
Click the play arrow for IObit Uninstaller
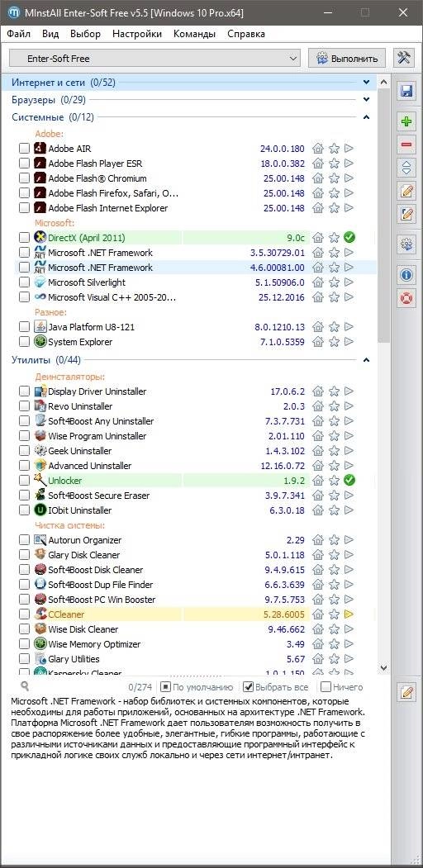[x=349, y=510]
